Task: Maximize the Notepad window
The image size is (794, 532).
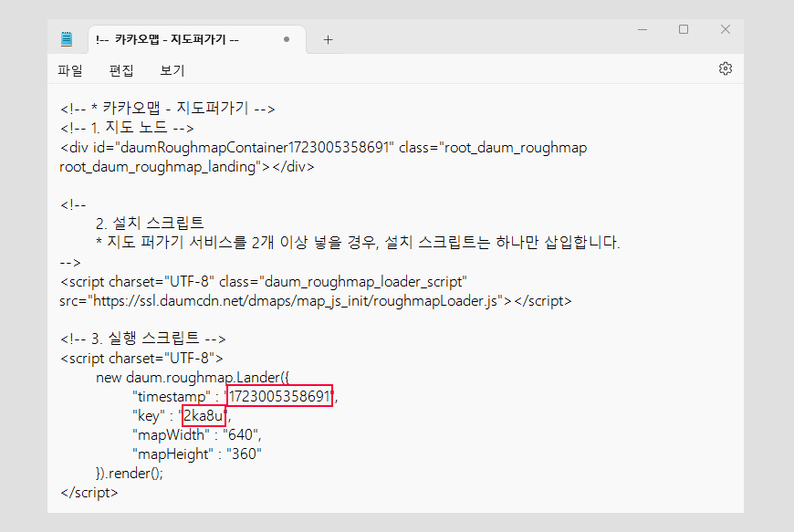Action: 684,29
